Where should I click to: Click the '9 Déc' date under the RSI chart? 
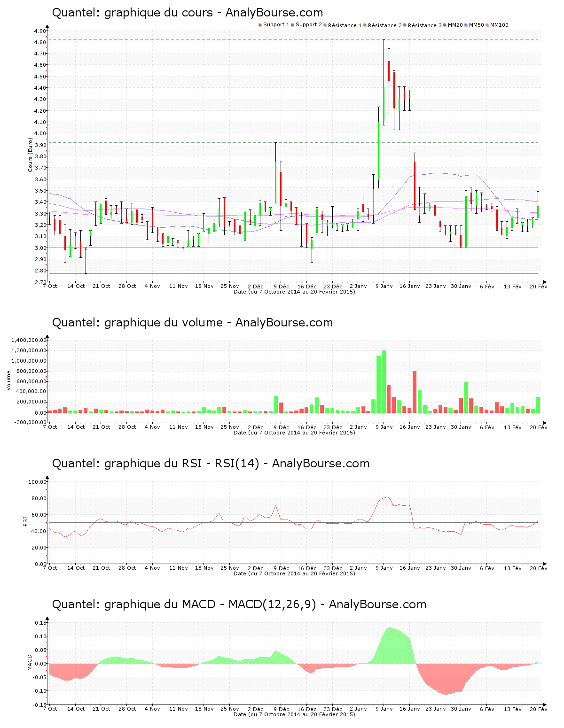(x=281, y=568)
